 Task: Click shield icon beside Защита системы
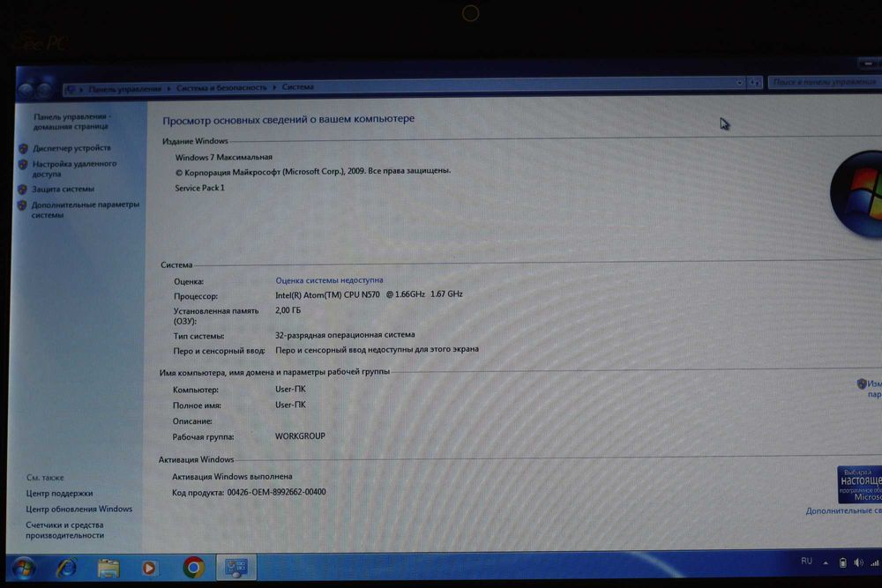tap(23, 190)
